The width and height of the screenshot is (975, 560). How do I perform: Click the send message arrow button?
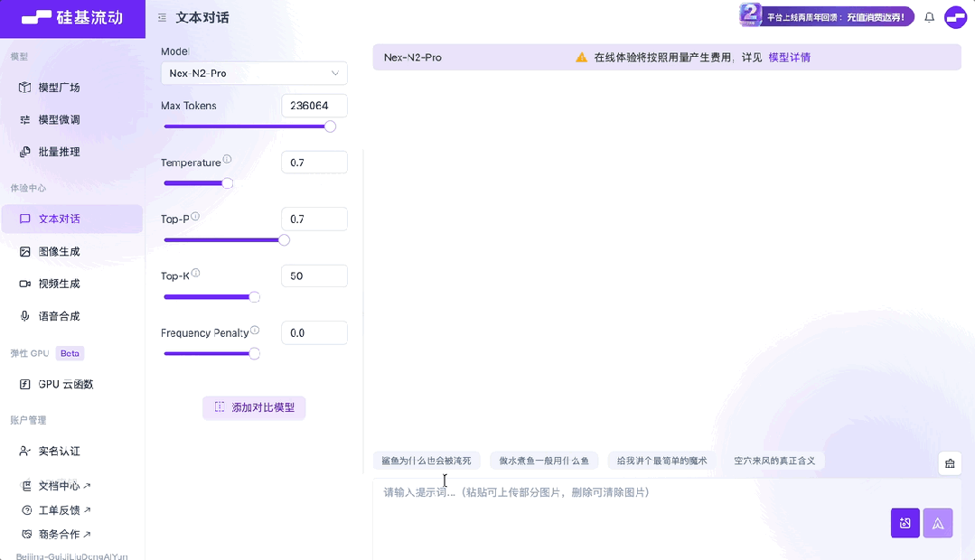click(x=938, y=523)
